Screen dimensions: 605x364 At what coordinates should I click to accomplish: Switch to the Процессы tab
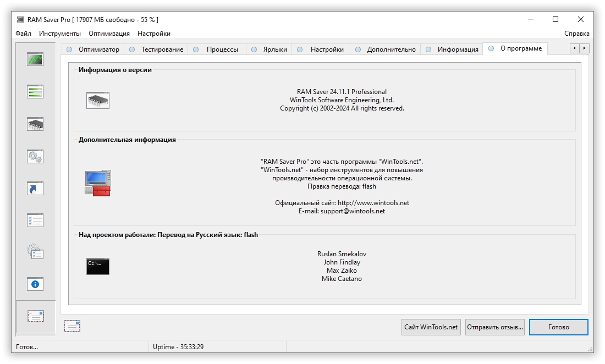[x=216, y=49]
